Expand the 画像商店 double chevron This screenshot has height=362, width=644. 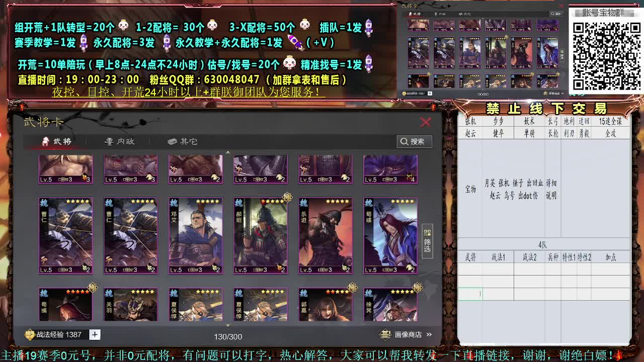coord(429,334)
